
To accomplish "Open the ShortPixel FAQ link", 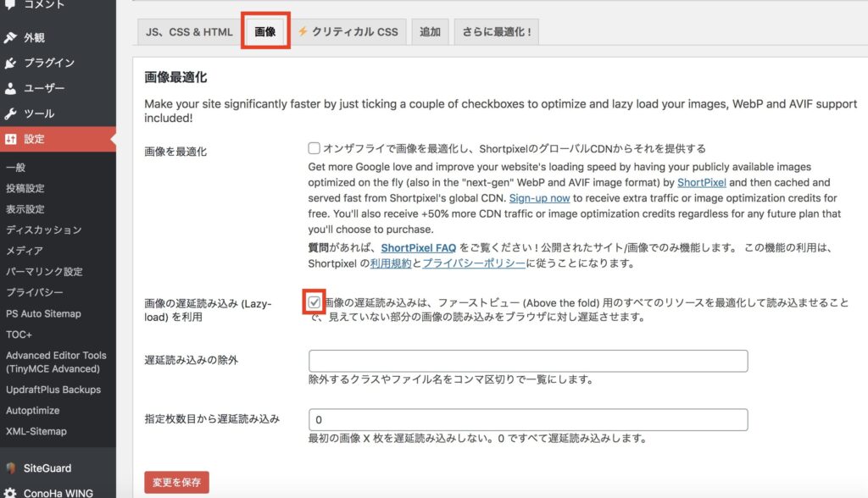I will 419,248.
